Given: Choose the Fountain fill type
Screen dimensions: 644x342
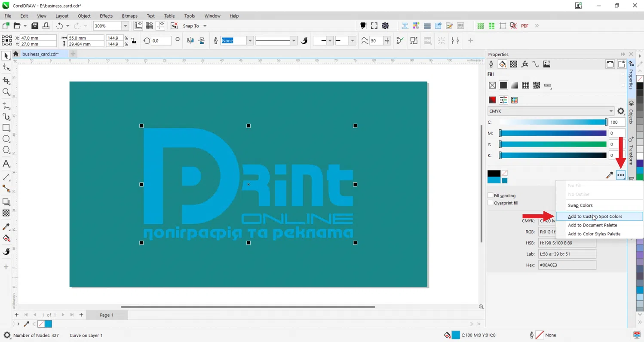Looking at the screenshot, I should click(x=515, y=85).
